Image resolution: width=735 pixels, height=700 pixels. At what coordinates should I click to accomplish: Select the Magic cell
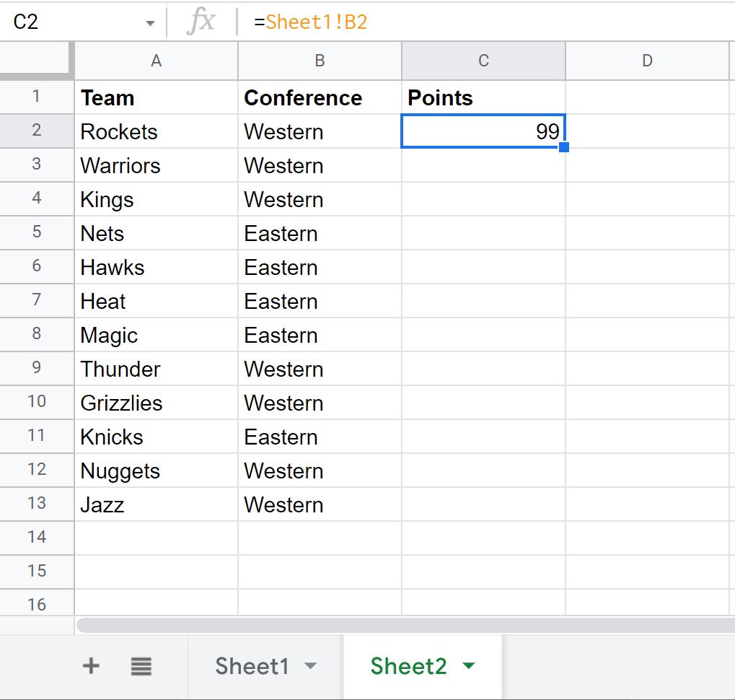(156, 335)
